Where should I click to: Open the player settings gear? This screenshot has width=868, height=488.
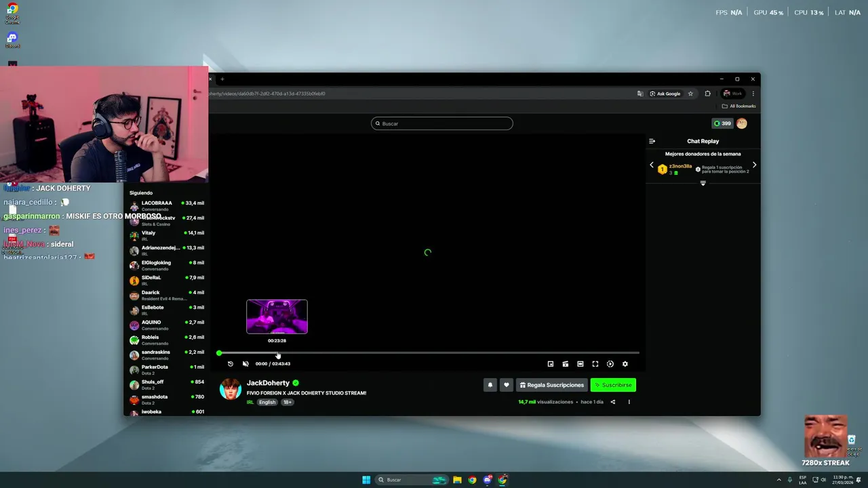[625, 364]
